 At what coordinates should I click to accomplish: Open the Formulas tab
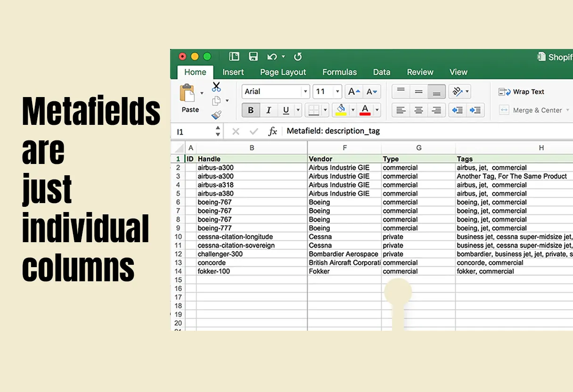(x=340, y=72)
